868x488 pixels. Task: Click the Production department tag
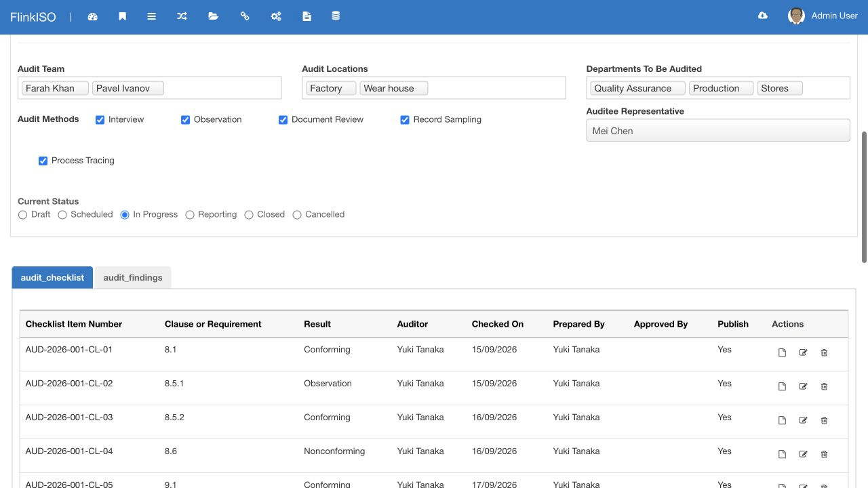pyautogui.click(x=721, y=88)
